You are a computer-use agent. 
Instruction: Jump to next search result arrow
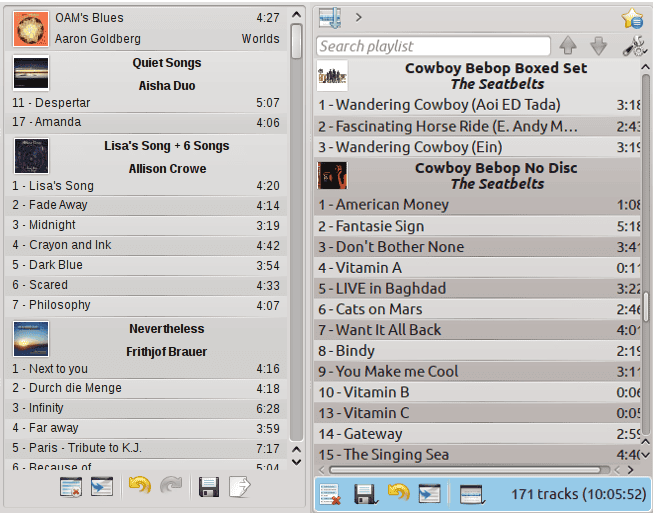598,46
